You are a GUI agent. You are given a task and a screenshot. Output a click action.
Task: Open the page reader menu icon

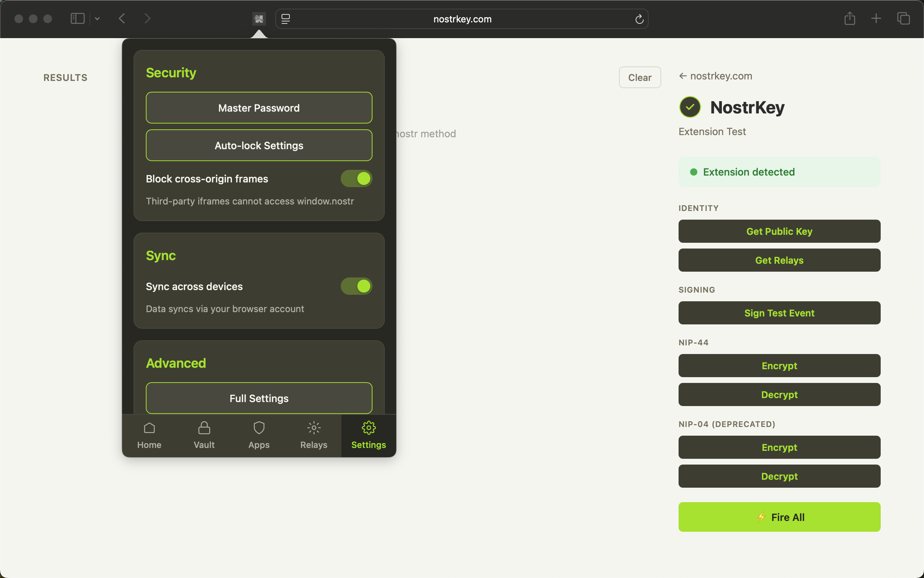(x=286, y=19)
